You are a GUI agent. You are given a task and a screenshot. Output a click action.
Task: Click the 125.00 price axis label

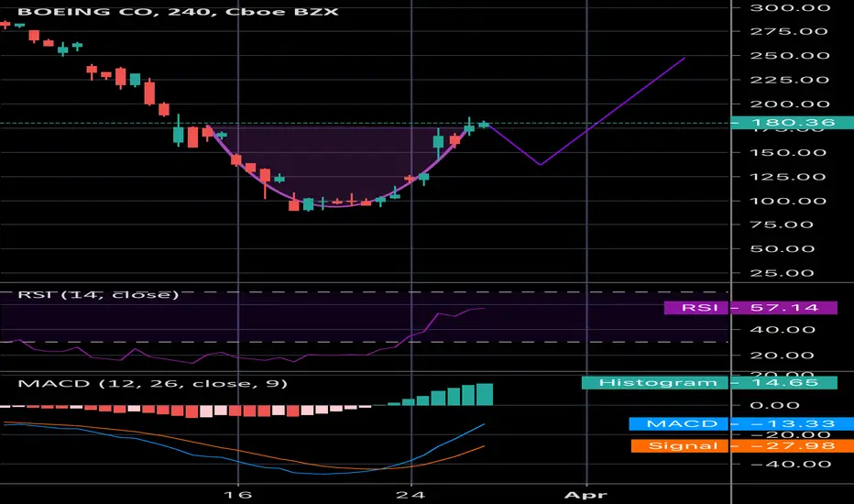(788, 177)
